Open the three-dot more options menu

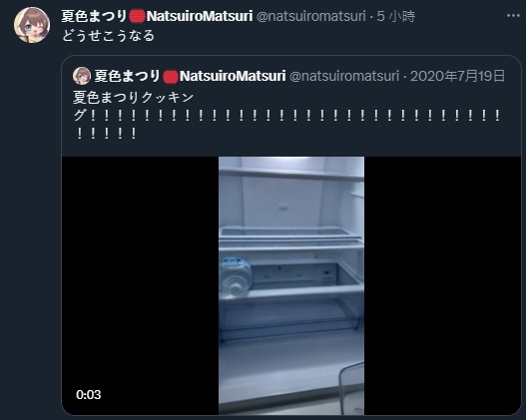click(x=513, y=16)
